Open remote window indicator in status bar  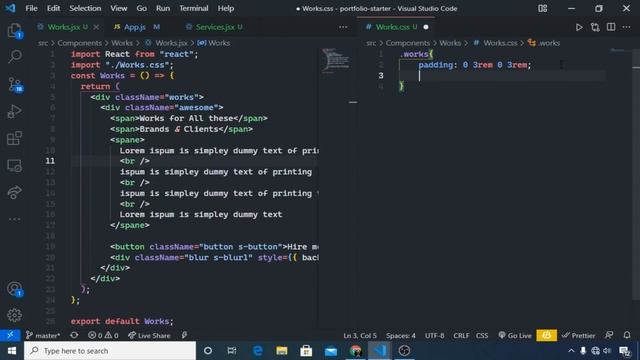coord(10,335)
